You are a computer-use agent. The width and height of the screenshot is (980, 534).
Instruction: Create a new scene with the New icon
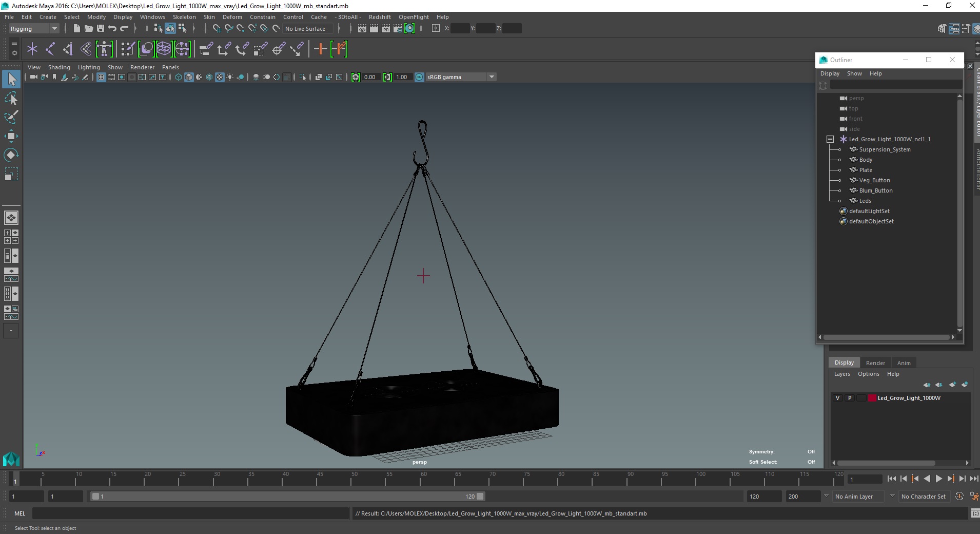[x=76, y=29]
